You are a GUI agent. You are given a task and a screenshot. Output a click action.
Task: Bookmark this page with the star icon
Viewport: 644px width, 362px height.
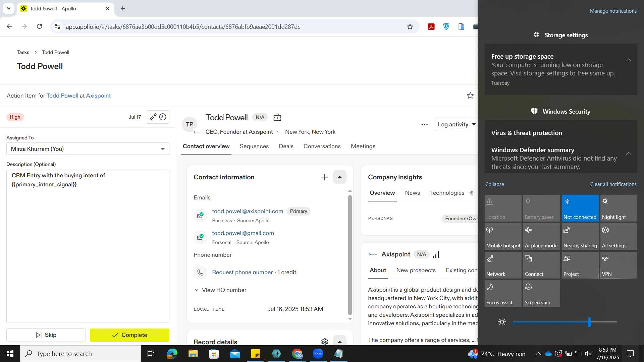pyautogui.click(x=410, y=27)
